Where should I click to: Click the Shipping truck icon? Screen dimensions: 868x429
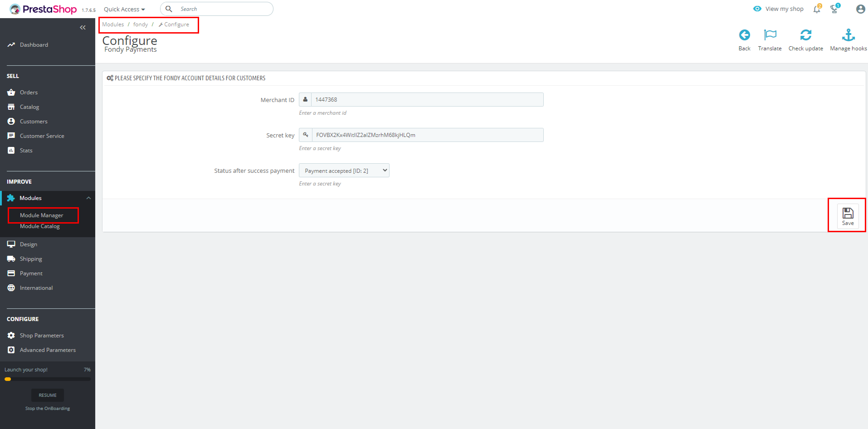tap(11, 259)
